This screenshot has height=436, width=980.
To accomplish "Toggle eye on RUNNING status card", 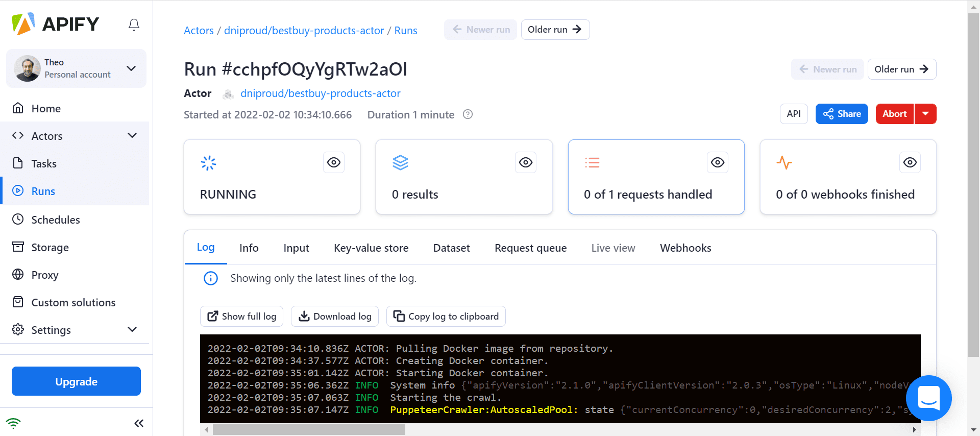I will click(x=334, y=162).
